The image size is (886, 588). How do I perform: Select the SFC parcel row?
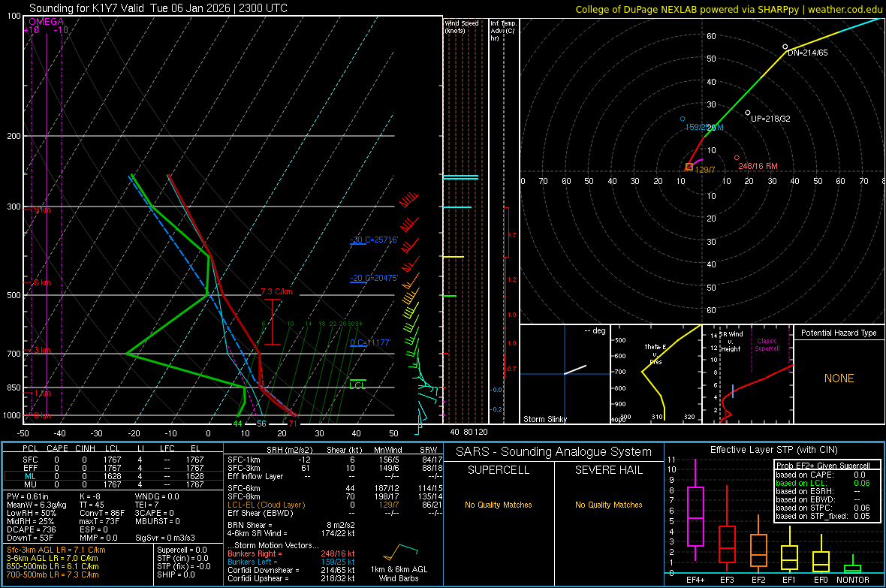click(113, 460)
